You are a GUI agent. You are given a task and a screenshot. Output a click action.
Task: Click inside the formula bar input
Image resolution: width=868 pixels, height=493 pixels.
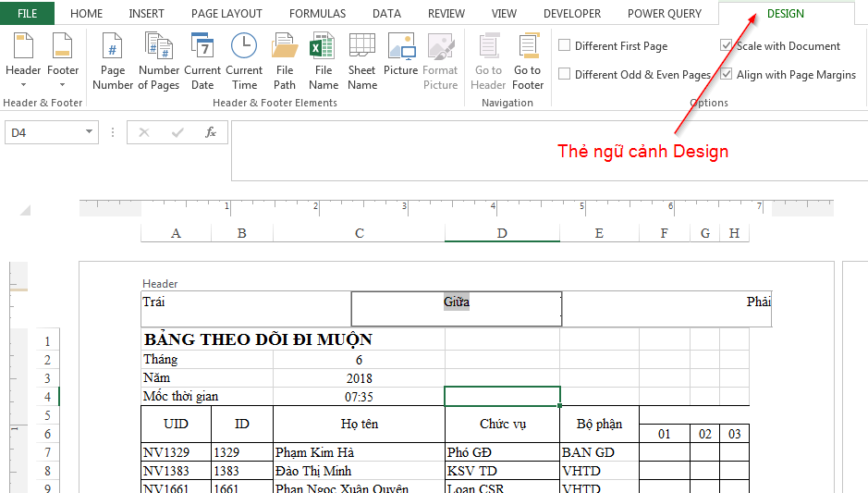549,151
